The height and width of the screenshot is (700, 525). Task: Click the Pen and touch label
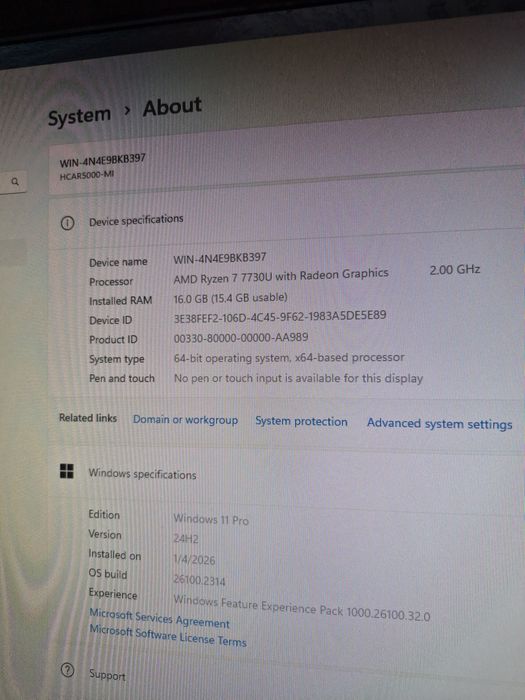click(121, 379)
